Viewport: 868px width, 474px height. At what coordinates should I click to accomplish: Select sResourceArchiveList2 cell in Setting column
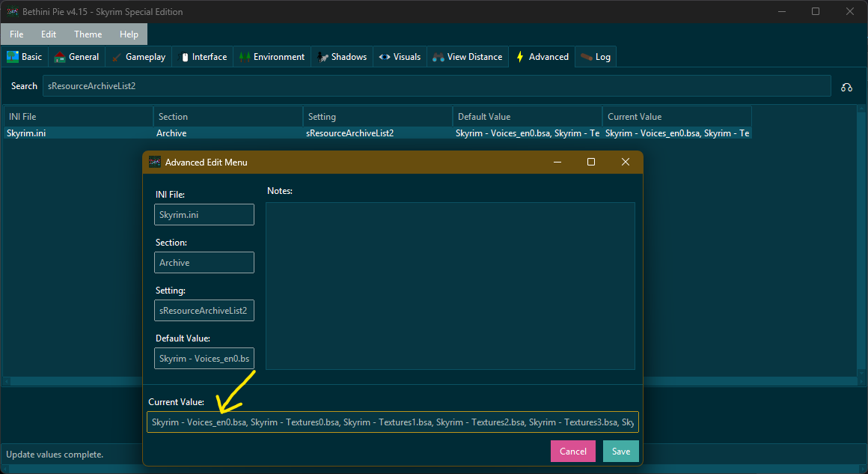click(x=378, y=133)
